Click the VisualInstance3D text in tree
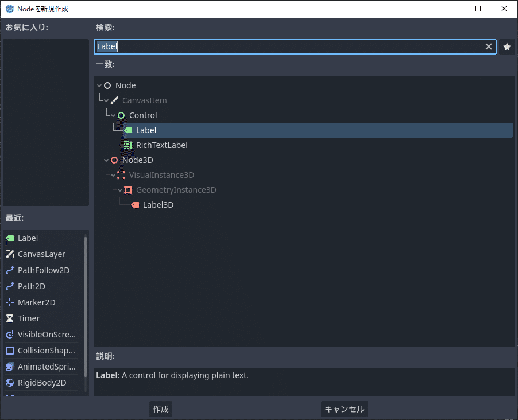The image size is (518, 420). click(161, 175)
